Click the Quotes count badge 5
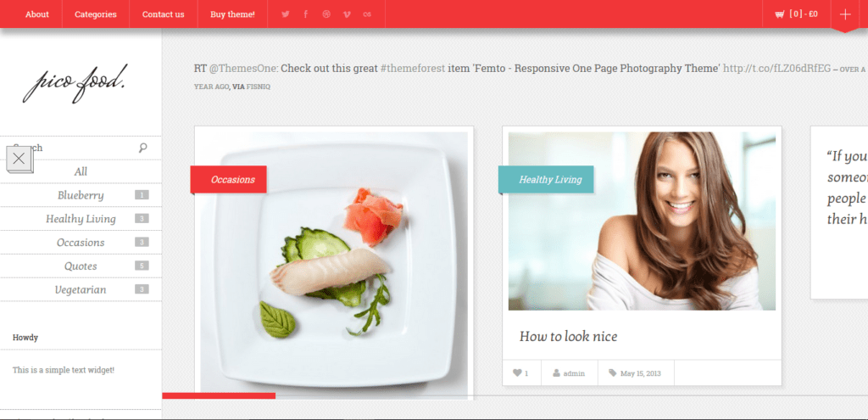The image size is (868, 420). pyautogui.click(x=142, y=266)
